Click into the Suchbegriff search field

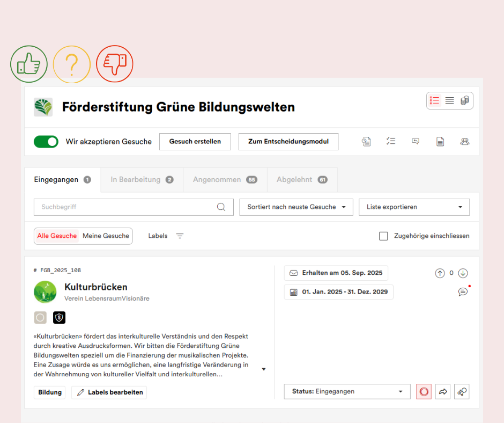point(126,207)
